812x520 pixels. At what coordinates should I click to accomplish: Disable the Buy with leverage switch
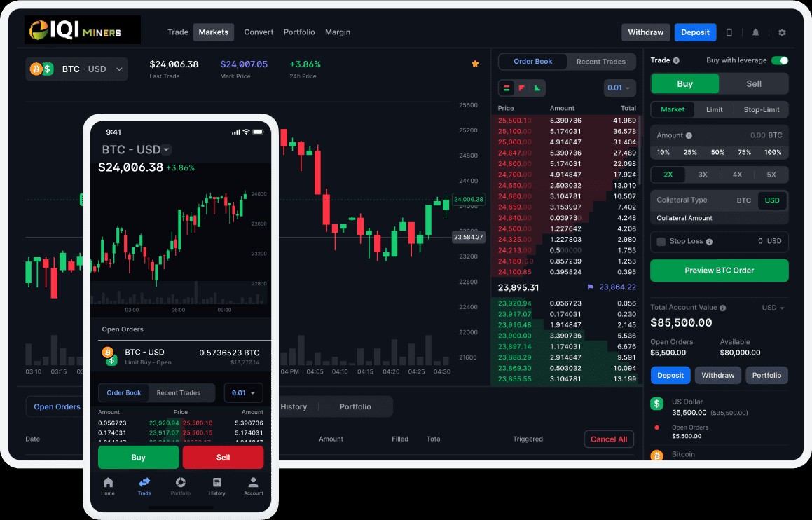click(x=780, y=60)
